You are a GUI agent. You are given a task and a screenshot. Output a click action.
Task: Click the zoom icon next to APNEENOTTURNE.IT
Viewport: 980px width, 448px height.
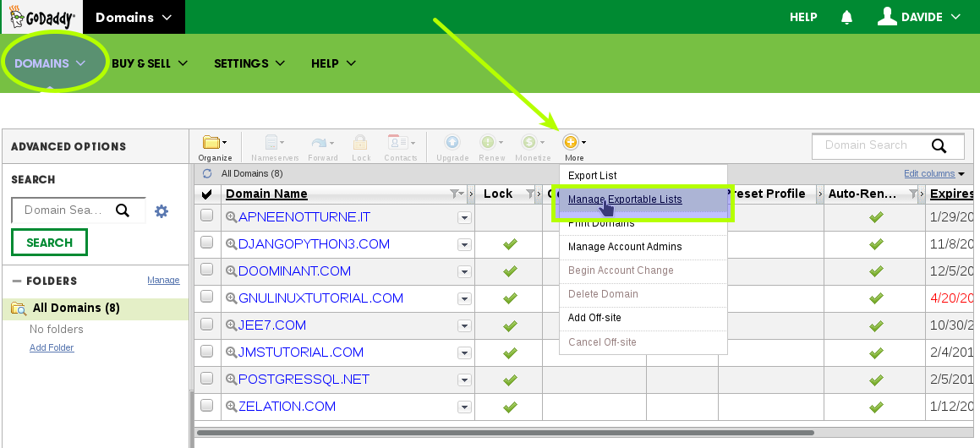click(x=231, y=216)
